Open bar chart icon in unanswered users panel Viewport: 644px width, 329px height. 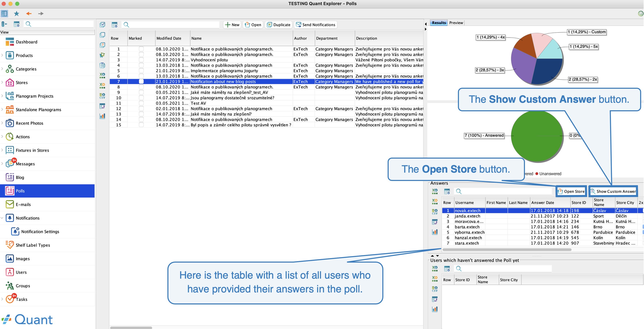coord(435,309)
